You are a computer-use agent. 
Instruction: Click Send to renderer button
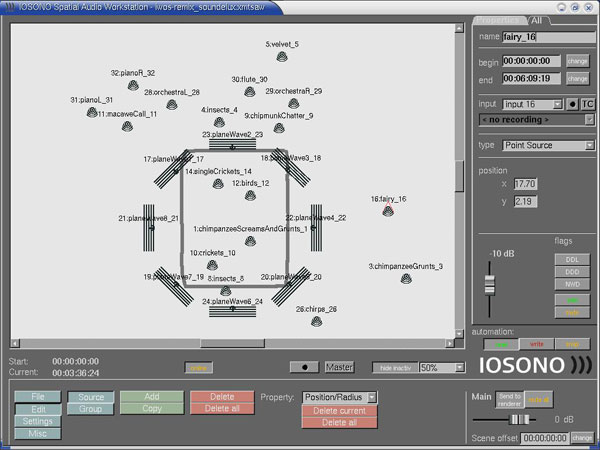[x=510, y=400]
